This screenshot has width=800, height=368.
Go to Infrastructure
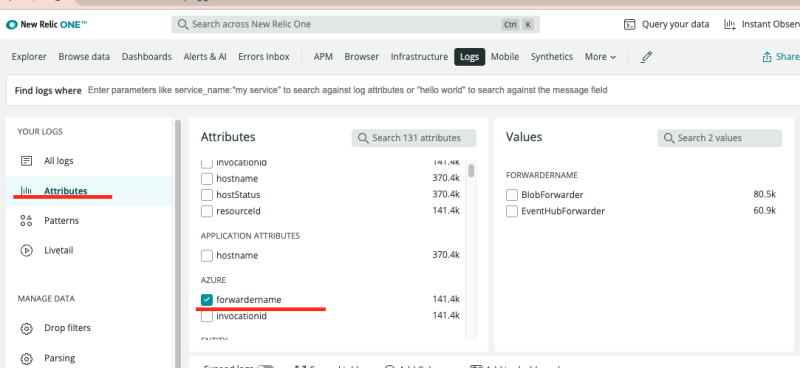[x=419, y=57]
